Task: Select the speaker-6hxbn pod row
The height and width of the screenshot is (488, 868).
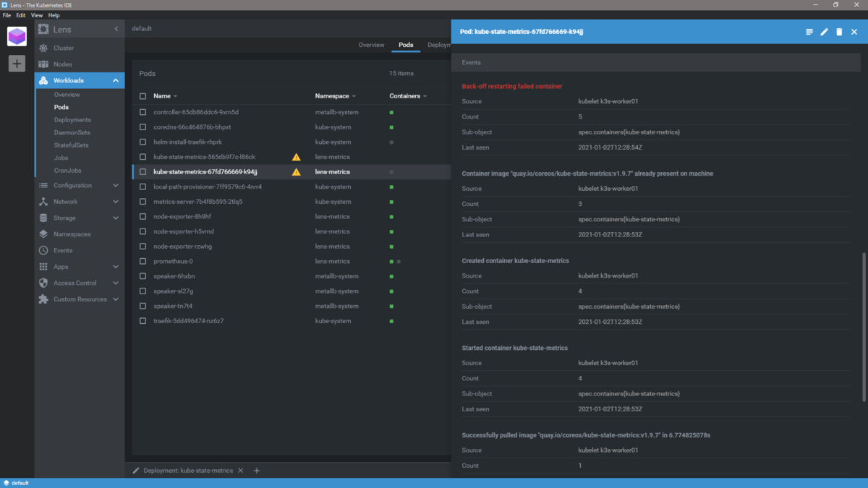Action: click(x=291, y=276)
